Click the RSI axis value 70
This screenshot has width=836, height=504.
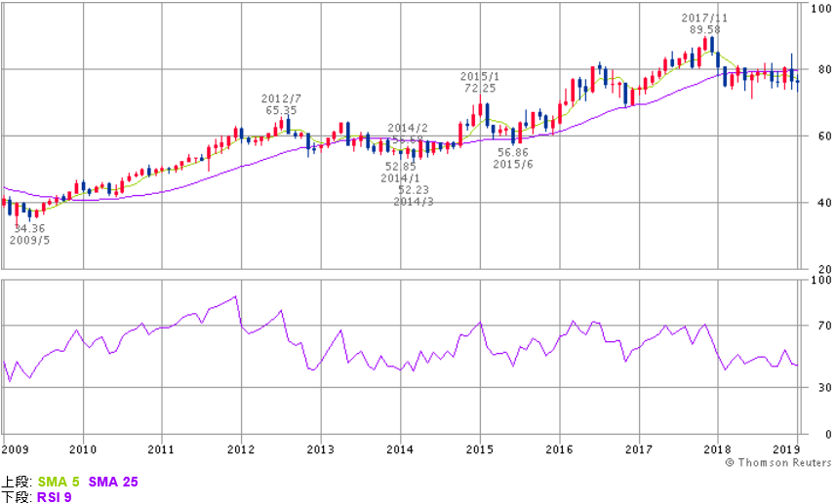pyautogui.click(x=824, y=325)
